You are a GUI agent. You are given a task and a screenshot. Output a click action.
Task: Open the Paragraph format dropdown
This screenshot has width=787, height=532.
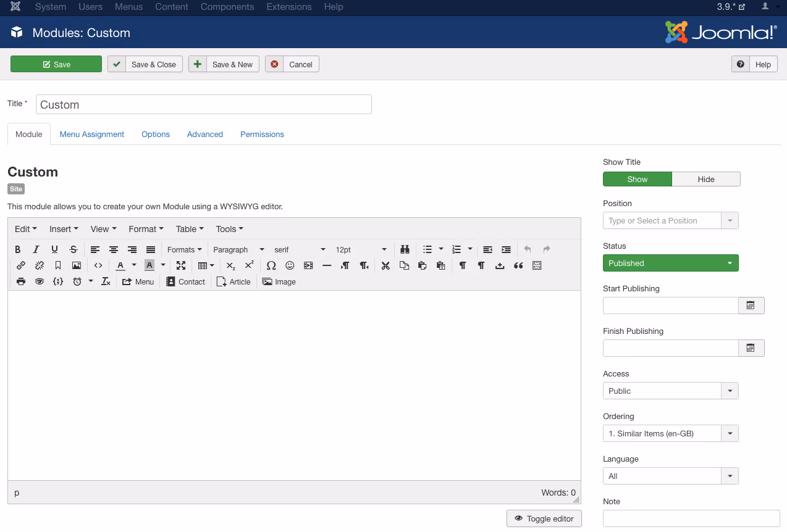[238, 249]
